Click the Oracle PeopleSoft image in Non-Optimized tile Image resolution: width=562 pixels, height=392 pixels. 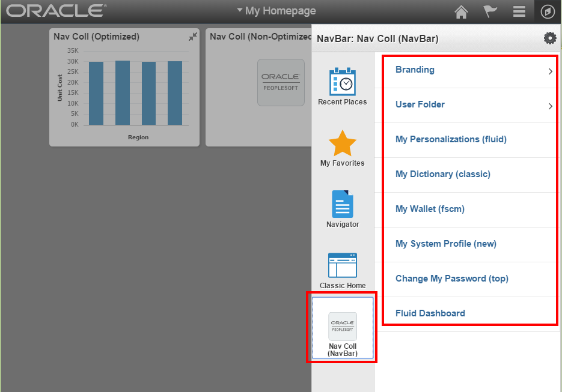point(281,82)
